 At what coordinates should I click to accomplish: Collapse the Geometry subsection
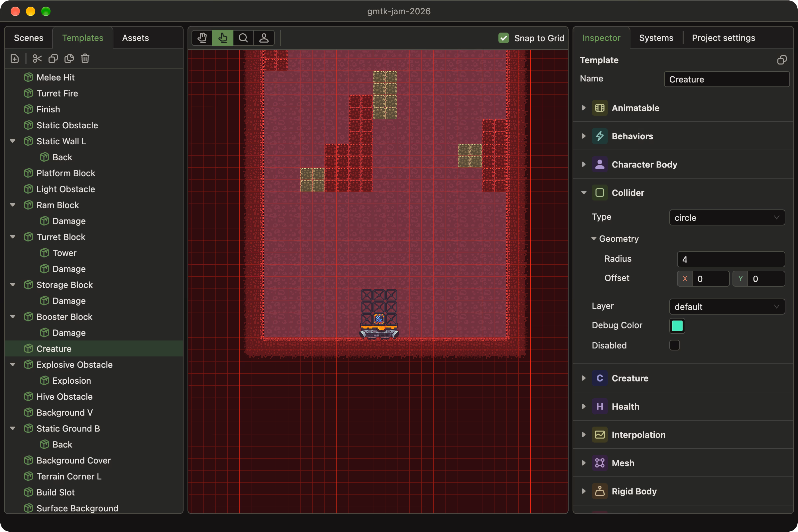click(594, 238)
